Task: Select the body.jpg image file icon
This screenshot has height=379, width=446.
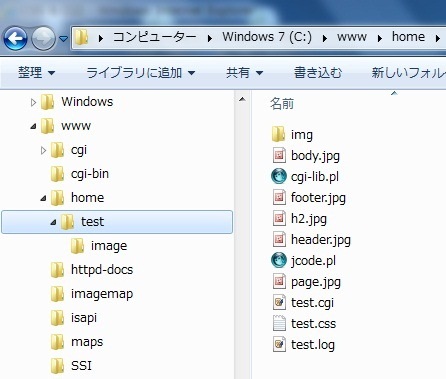Action: click(x=279, y=155)
